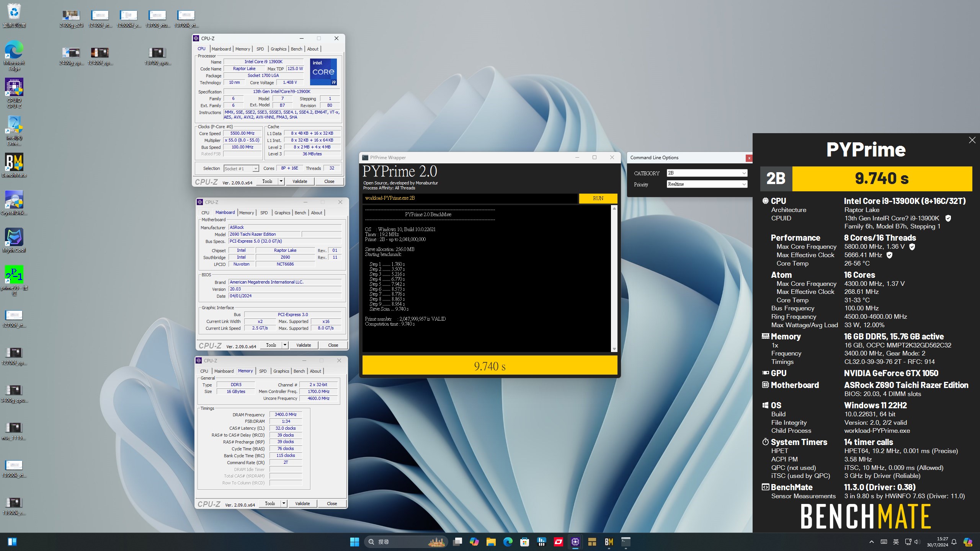Open About tab in bottom CPU-Z window
The width and height of the screenshot is (980, 551).
(315, 371)
